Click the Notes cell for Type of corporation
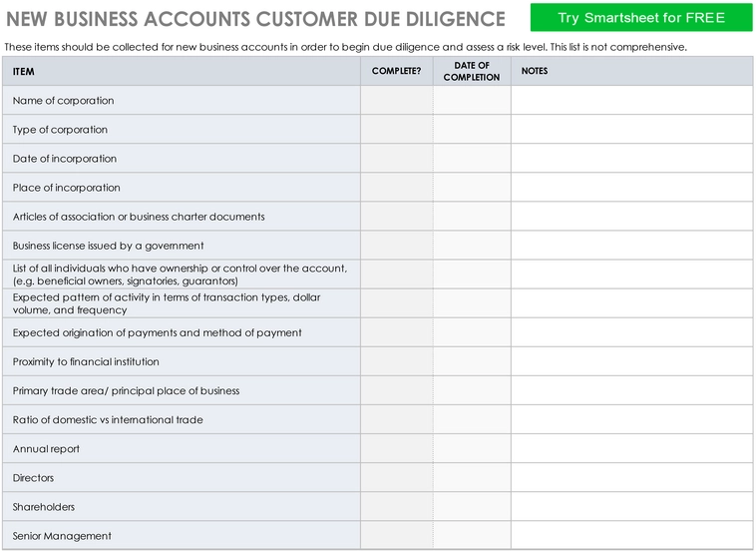Image resolution: width=756 pixels, height=552 pixels. [632, 130]
